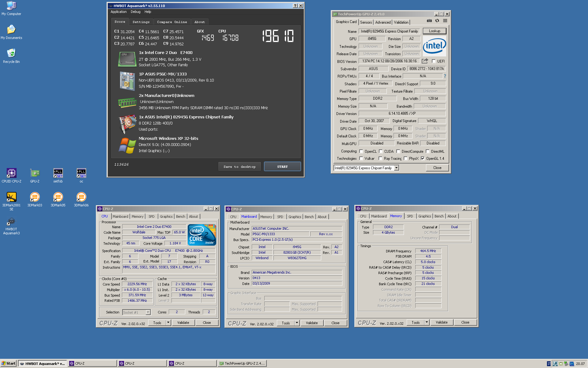This screenshot has height=368, width=588.
Task: Click the taskbar clock showing 20.07
Action: pyautogui.click(x=580, y=364)
